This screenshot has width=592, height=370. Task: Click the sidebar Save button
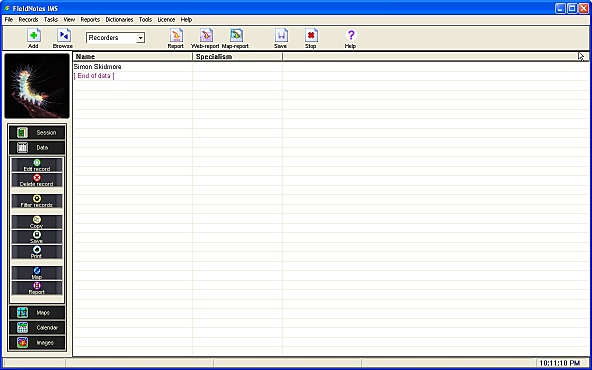coord(37,237)
